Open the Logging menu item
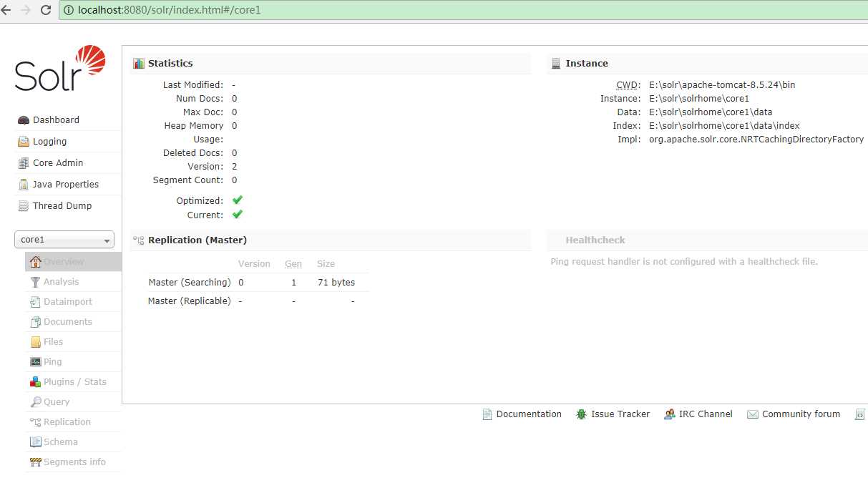Image resolution: width=868 pixels, height=488 pixels. (68, 142)
